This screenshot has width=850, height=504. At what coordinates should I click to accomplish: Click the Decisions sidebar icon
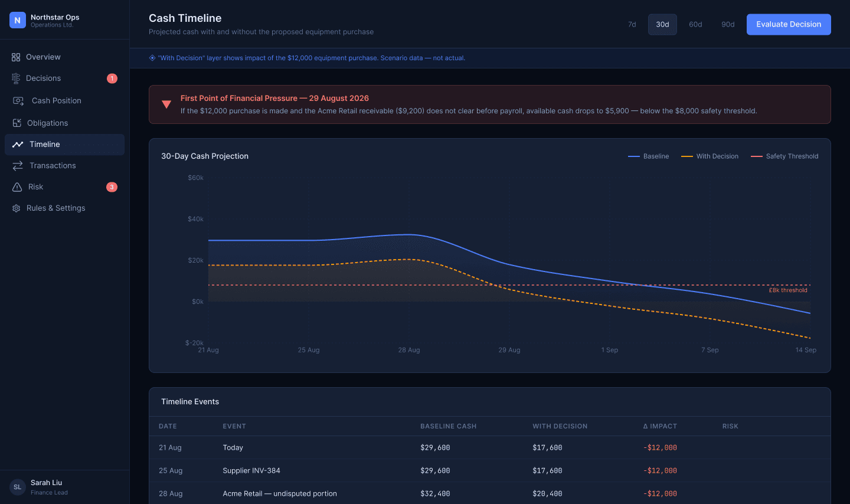16,78
